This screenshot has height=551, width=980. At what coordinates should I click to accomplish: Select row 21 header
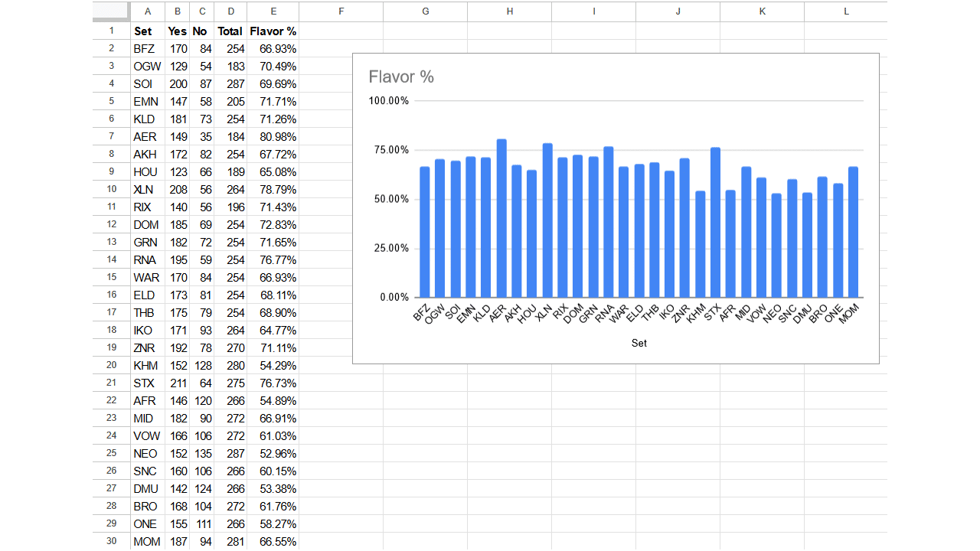pos(111,383)
